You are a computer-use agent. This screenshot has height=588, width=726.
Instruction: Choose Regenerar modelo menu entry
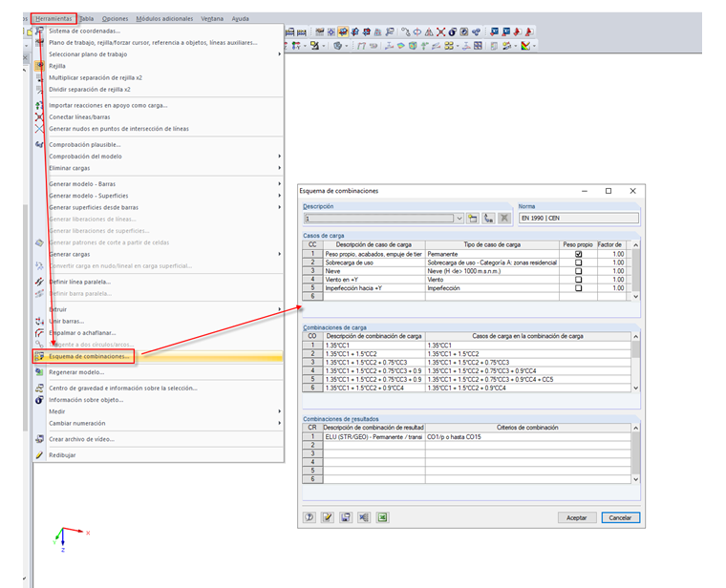point(76,372)
